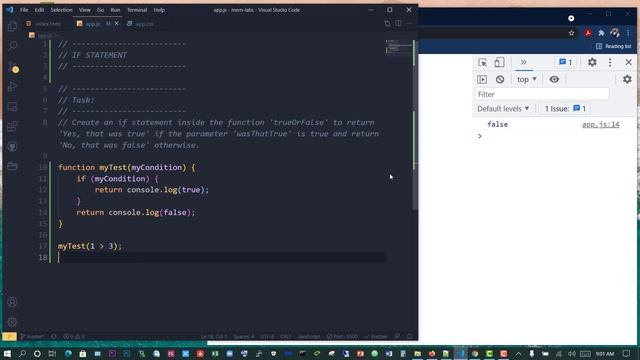The width and height of the screenshot is (640, 360).
Task: Bookmark this page with the star icon
Action: click(x=571, y=33)
